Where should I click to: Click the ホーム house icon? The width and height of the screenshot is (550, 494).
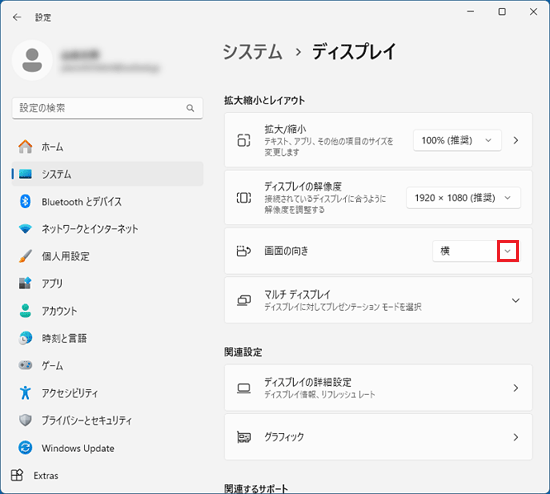[25, 147]
